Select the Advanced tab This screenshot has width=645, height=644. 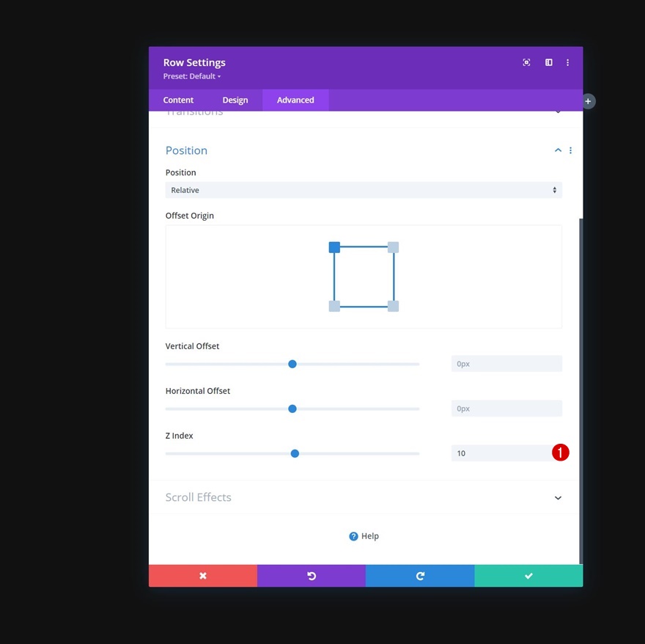[295, 100]
